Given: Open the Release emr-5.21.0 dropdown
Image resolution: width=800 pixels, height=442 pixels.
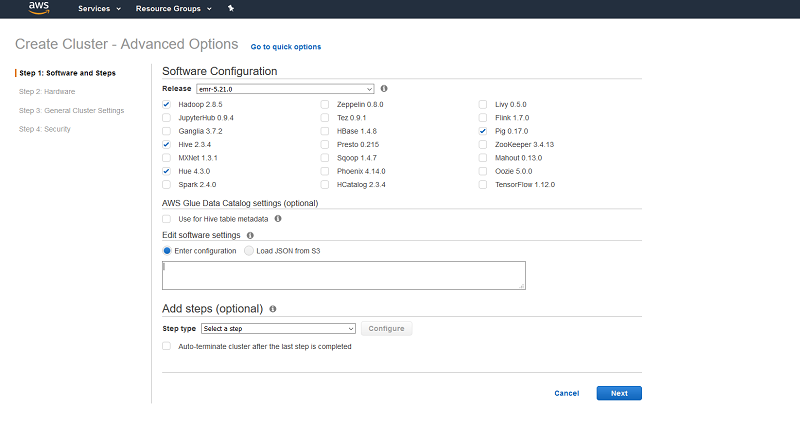Looking at the screenshot, I should 285,89.
